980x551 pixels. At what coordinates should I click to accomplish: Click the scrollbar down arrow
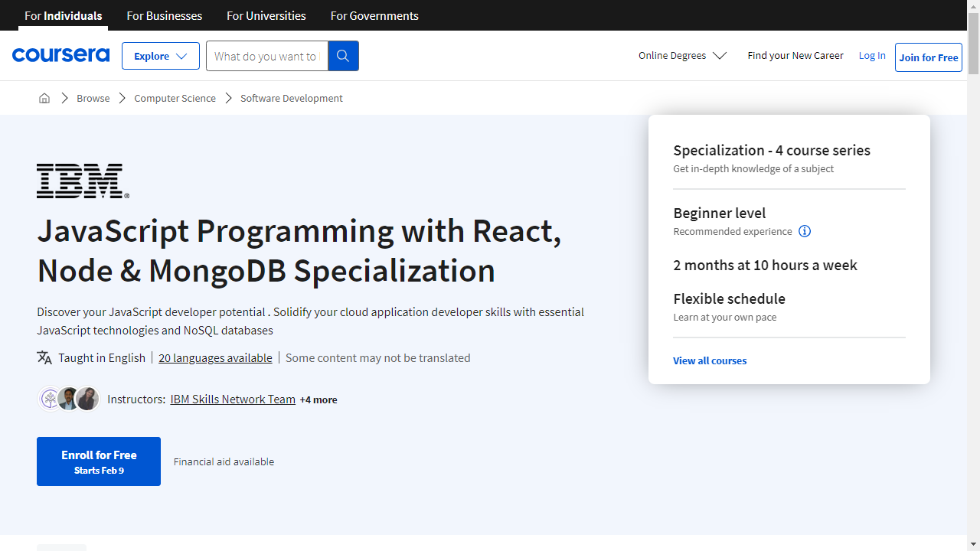click(973, 544)
